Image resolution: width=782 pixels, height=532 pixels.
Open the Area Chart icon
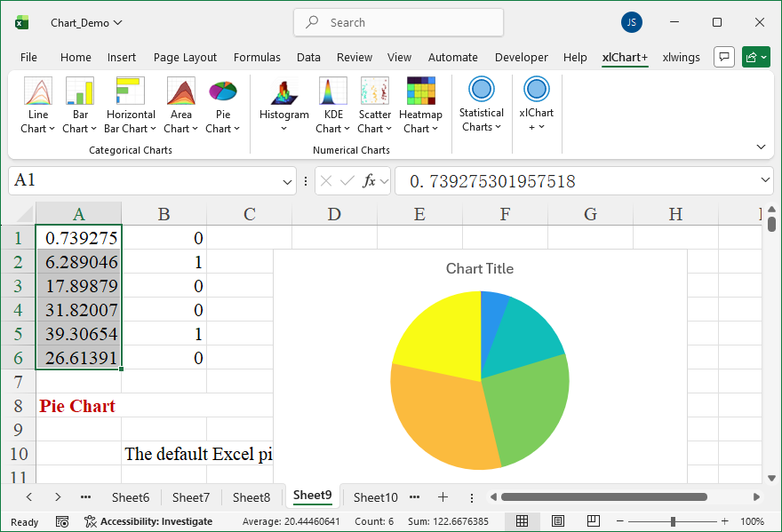click(181, 92)
